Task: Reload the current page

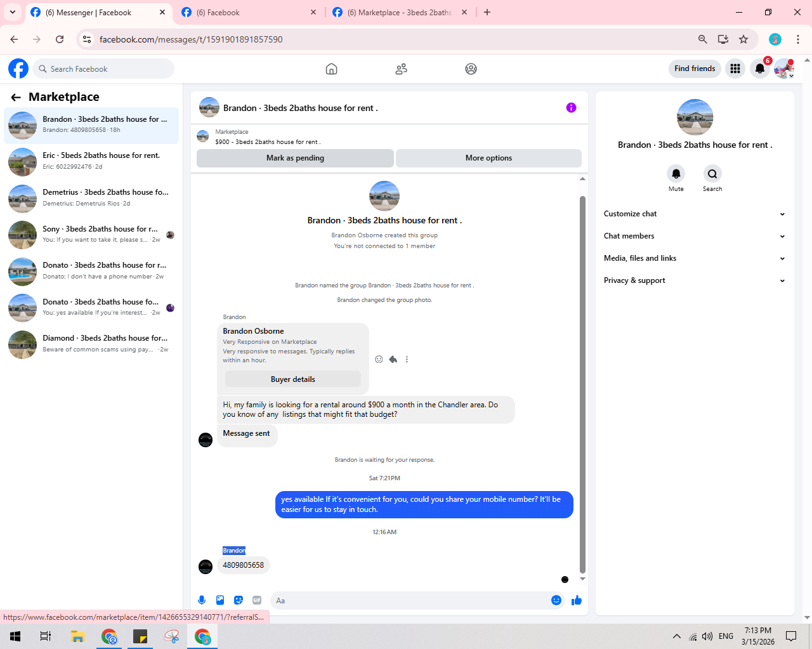Action: coord(60,39)
